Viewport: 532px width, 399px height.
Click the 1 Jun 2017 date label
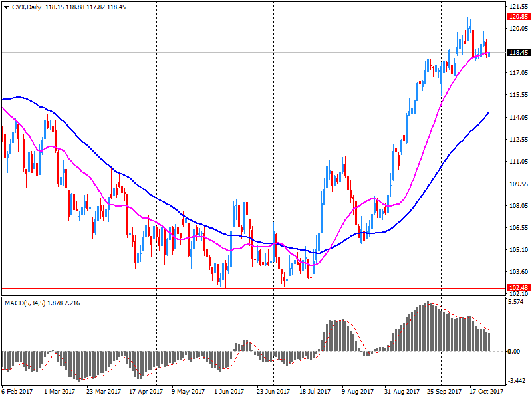click(229, 392)
